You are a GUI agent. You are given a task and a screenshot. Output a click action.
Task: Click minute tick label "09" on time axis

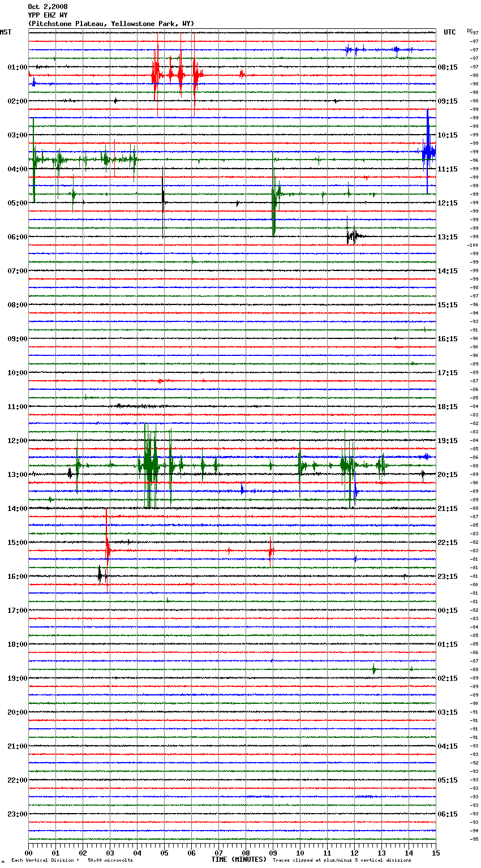(x=273, y=852)
